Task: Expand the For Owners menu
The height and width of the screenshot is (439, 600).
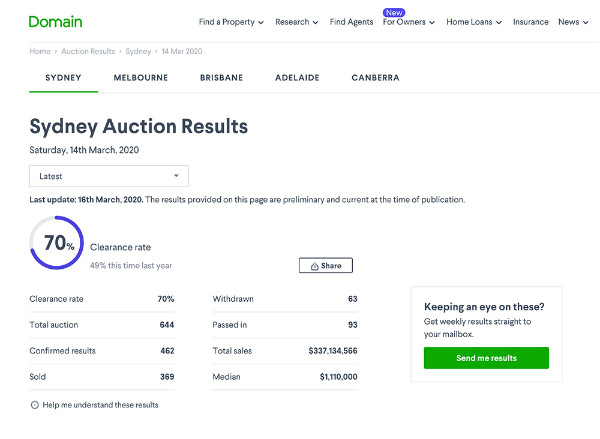Action: 408,22
